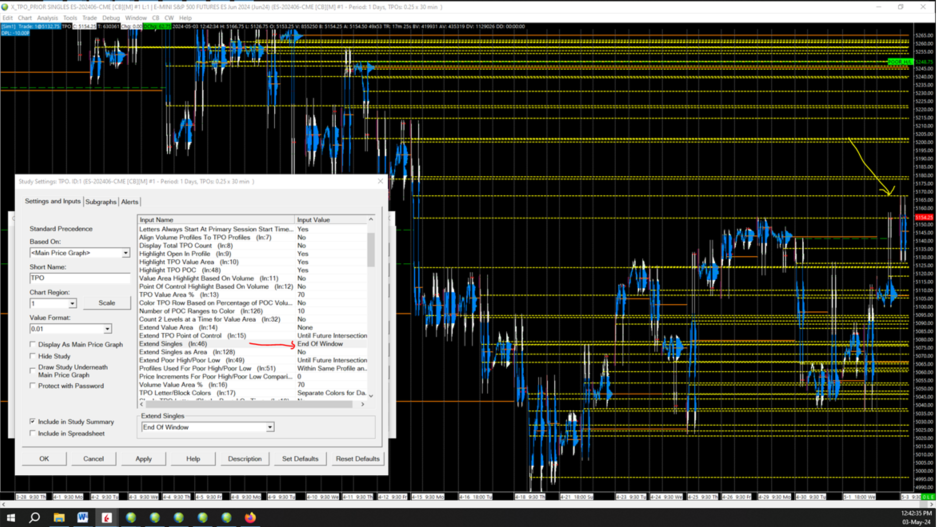The width and height of the screenshot is (938, 527).
Task: Expand the Value Format dropdown
Action: [x=107, y=329]
